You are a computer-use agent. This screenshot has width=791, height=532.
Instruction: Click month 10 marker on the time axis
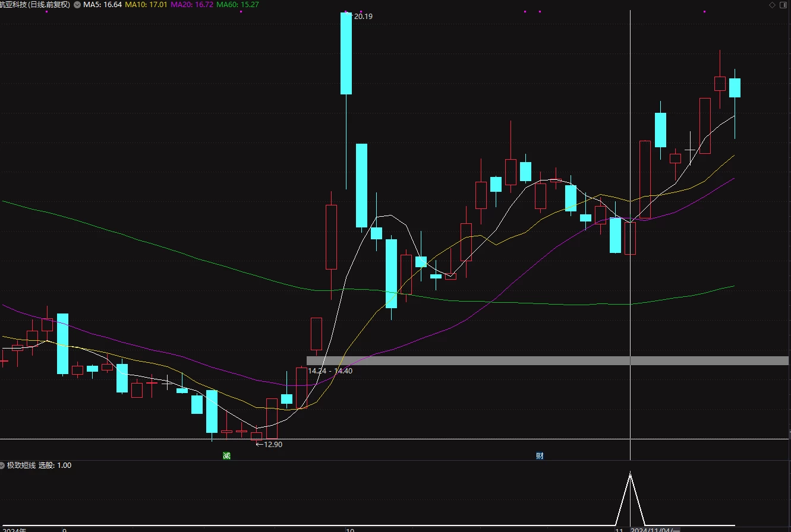click(x=350, y=530)
